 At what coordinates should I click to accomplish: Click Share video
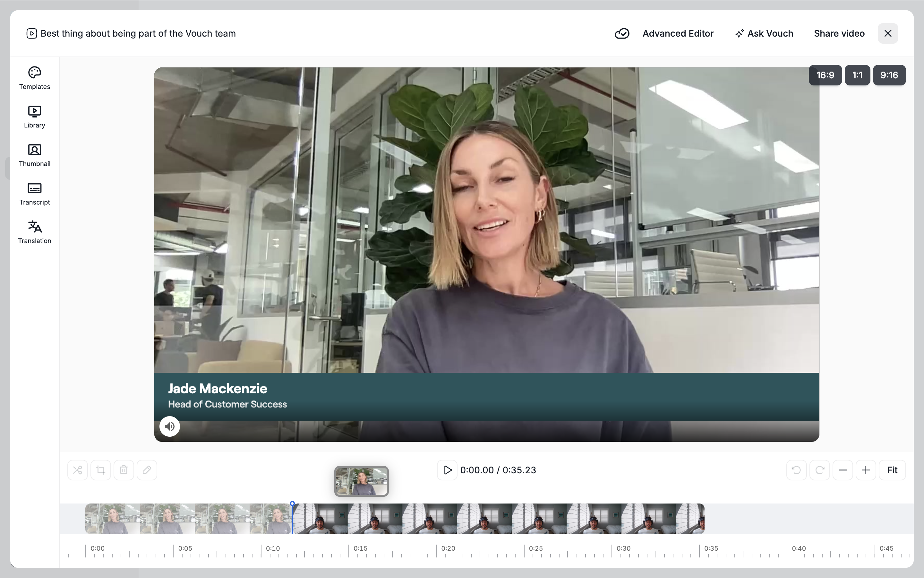tap(839, 34)
